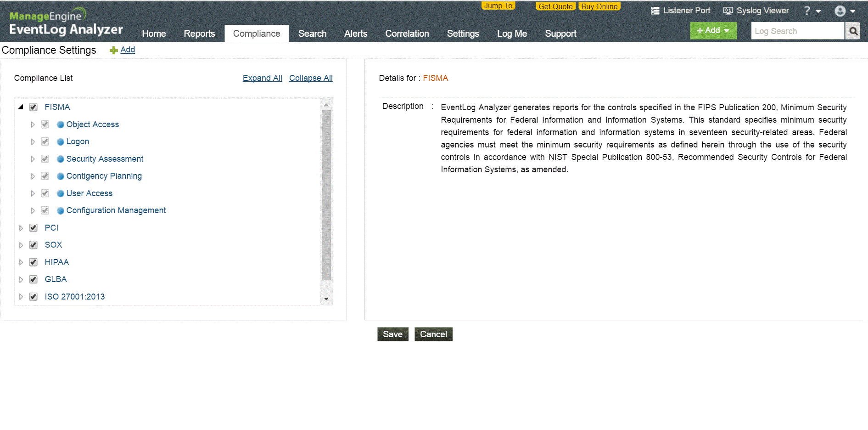The image size is (868, 430).
Task: Click the Listener Port icon
Action: click(x=655, y=11)
